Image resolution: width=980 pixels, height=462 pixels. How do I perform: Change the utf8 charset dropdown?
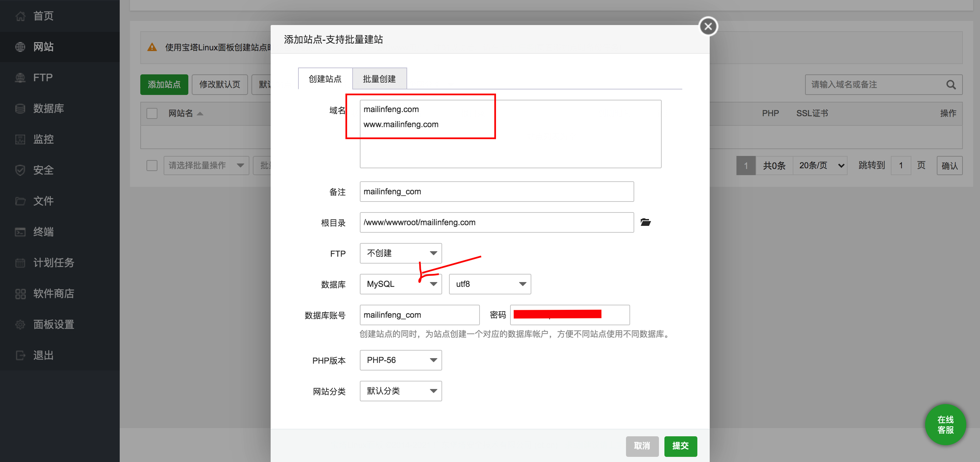tap(489, 284)
